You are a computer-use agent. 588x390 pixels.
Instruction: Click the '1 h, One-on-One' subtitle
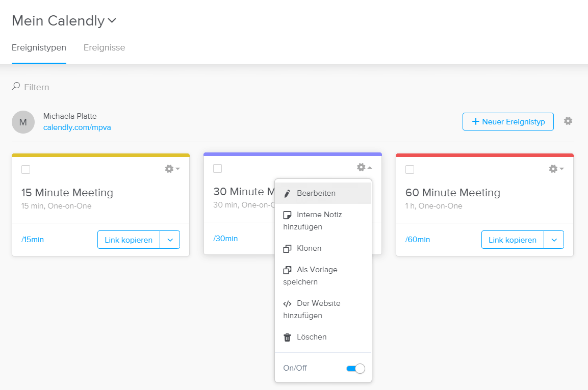434,206
